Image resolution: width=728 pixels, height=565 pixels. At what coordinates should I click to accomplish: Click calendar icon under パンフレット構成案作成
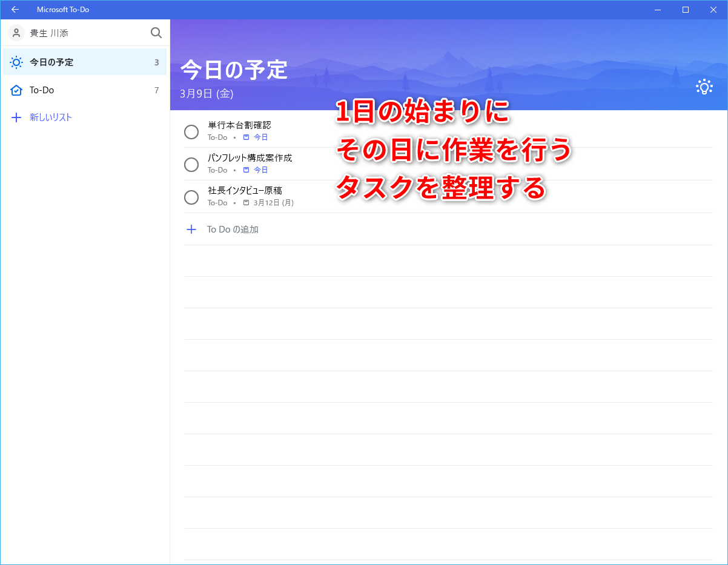coord(246,170)
